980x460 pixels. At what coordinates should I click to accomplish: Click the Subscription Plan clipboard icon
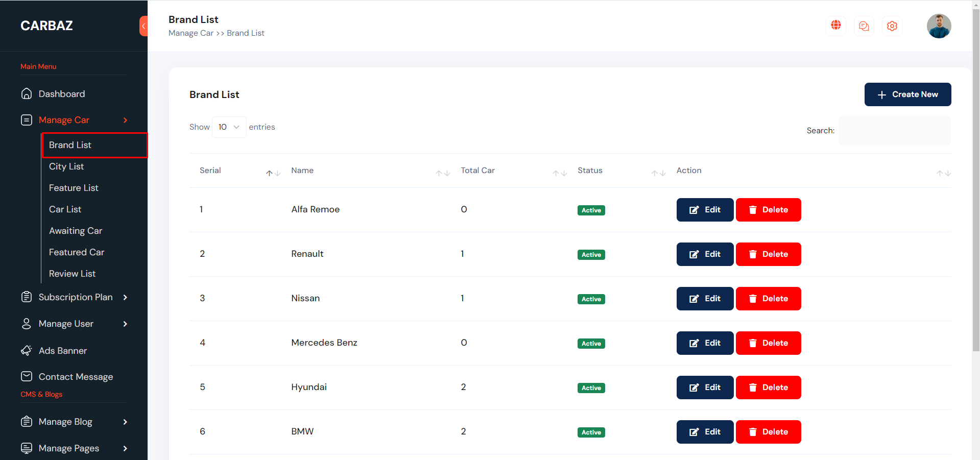click(x=27, y=297)
